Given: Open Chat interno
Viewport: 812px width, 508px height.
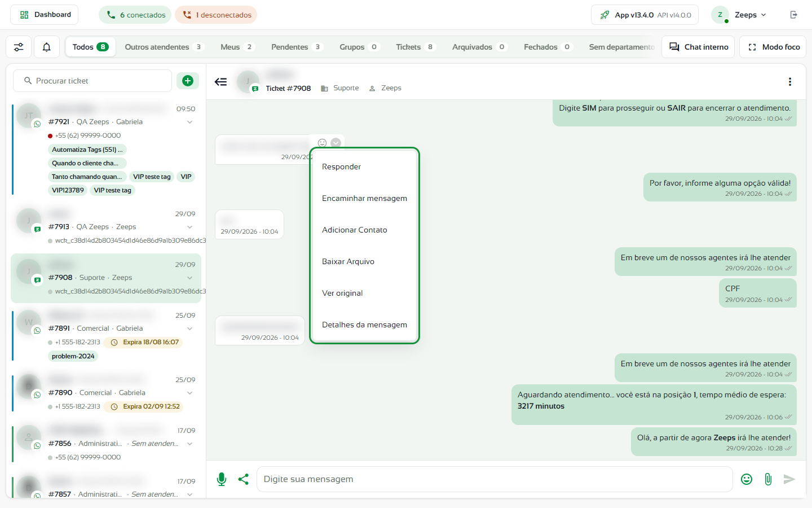Looking at the screenshot, I should [x=699, y=47].
